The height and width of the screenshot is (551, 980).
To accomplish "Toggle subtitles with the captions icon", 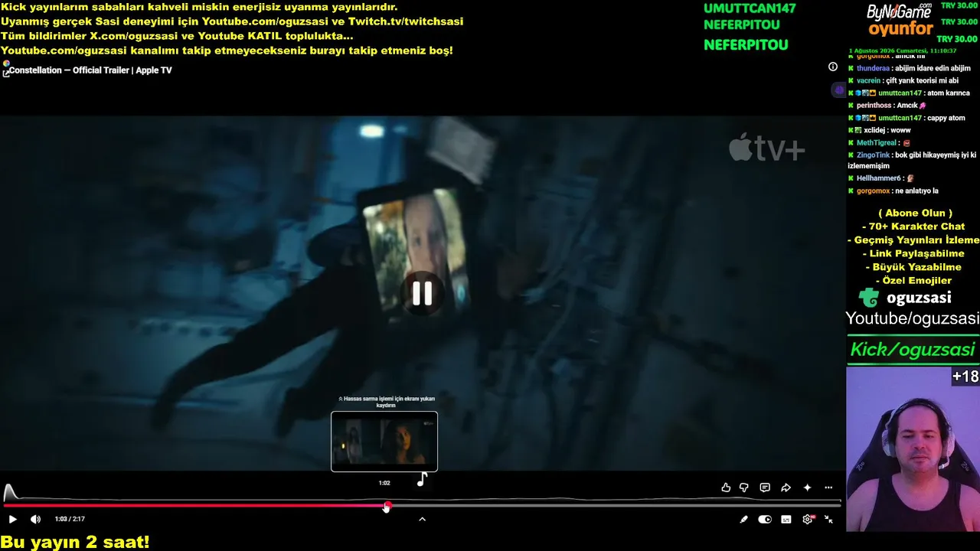I will click(786, 519).
